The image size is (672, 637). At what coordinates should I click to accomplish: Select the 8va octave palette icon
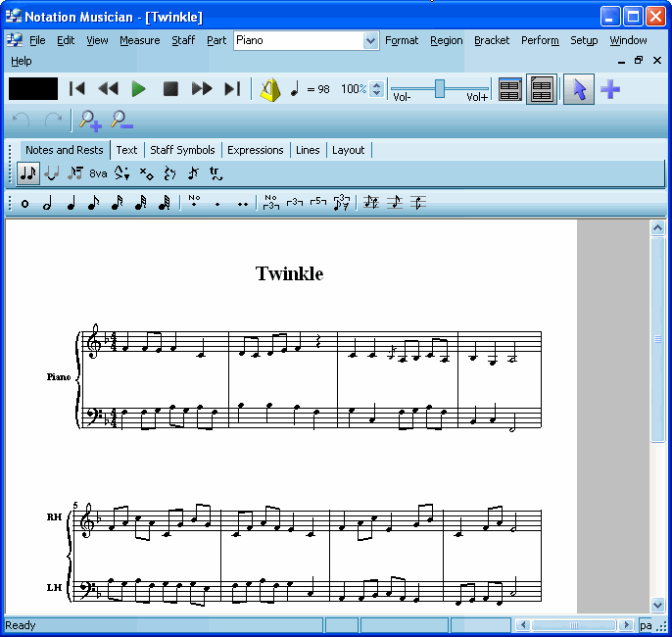(x=98, y=173)
